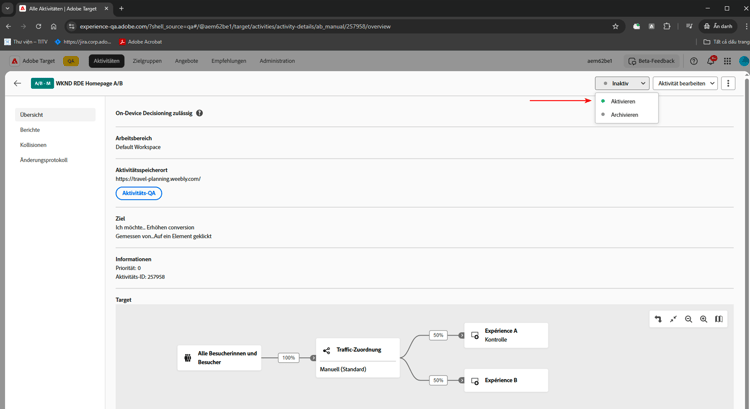Click the green-dot cloud extension icon
This screenshot has width=750, height=409.
(x=637, y=26)
